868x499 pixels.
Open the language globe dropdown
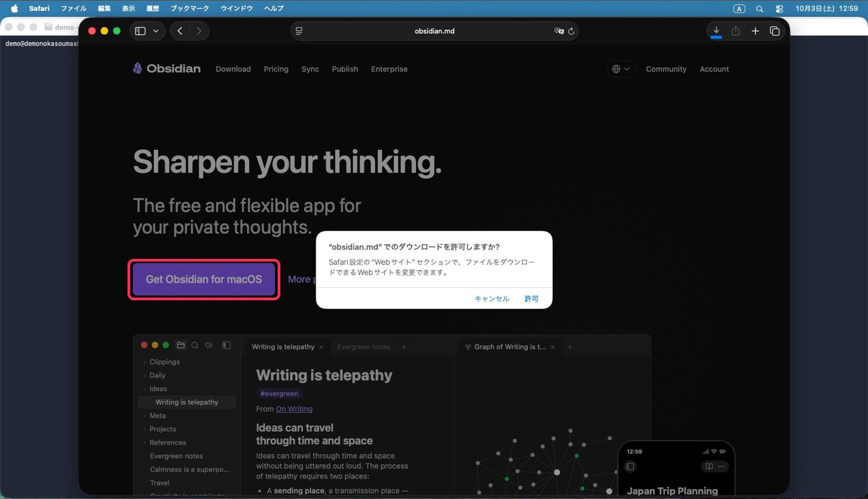(621, 69)
